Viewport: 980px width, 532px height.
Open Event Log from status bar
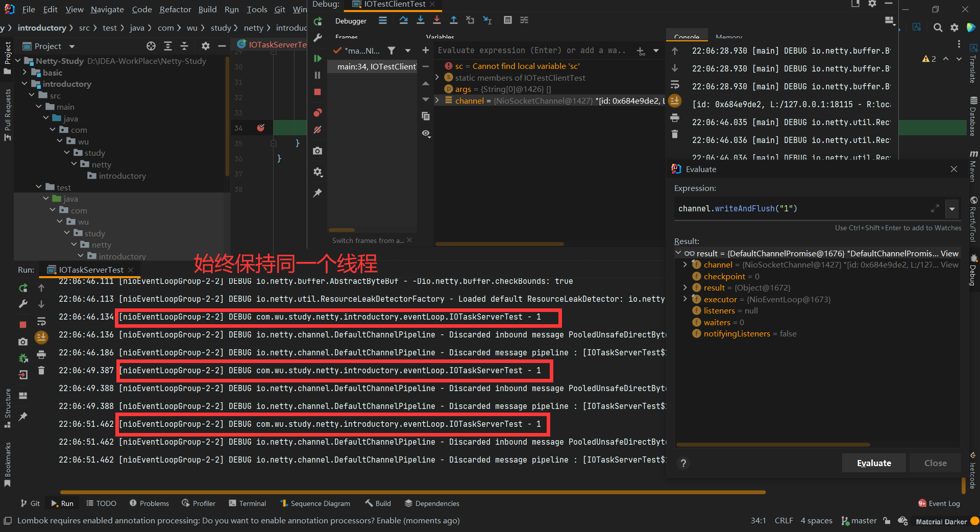coord(939,503)
